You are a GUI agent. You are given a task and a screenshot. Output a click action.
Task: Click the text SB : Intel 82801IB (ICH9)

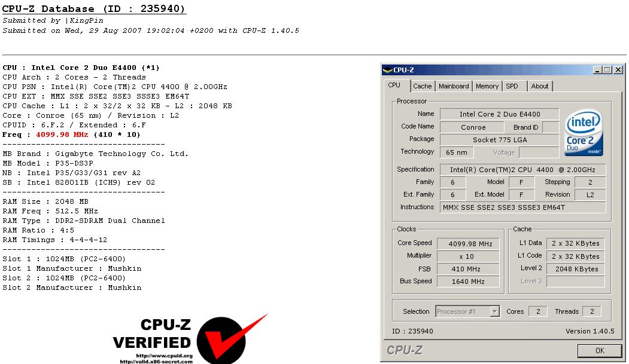pyautogui.click(x=78, y=183)
